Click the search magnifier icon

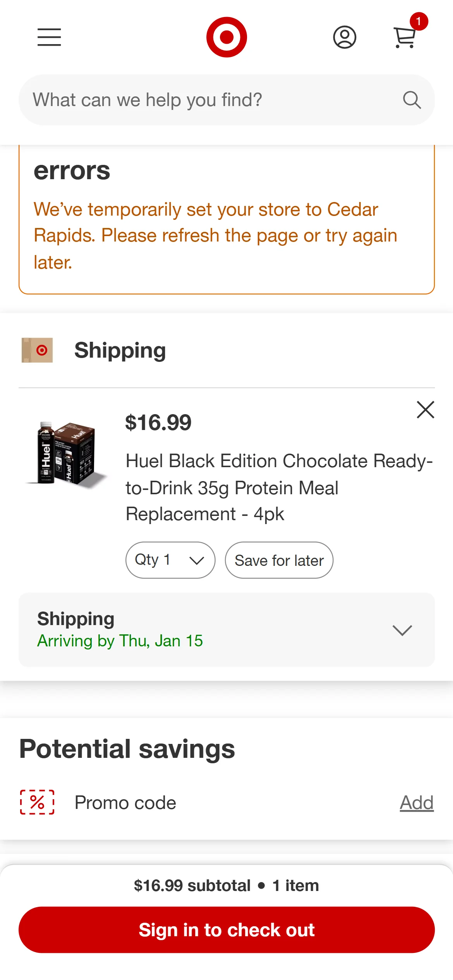tap(412, 100)
